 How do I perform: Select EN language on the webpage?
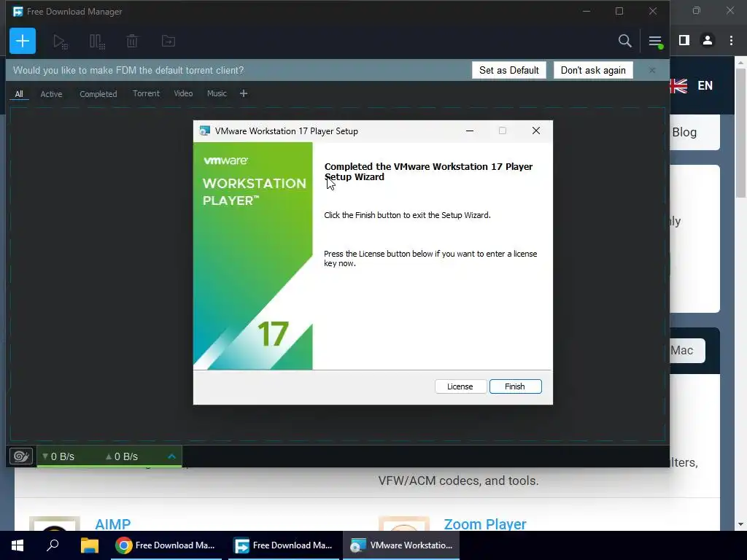(x=705, y=86)
